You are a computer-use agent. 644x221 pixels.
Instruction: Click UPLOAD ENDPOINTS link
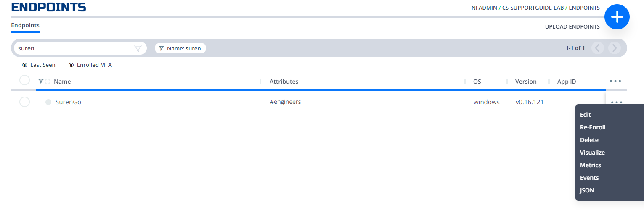pyautogui.click(x=572, y=27)
